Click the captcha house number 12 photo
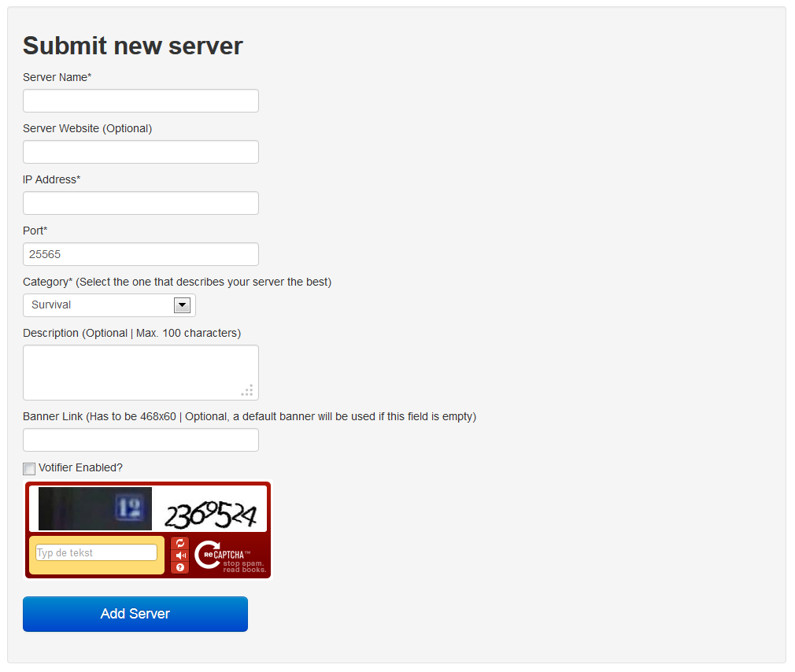The height and width of the screenshot is (672, 795). [x=95, y=508]
